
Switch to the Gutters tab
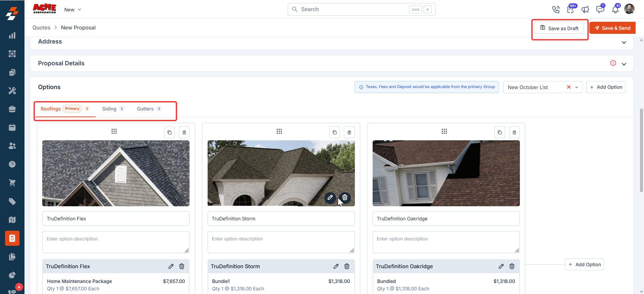coord(149,109)
